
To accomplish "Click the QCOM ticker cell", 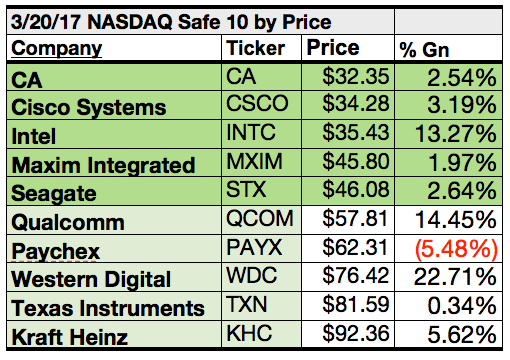I will click(x=261, y=220).
